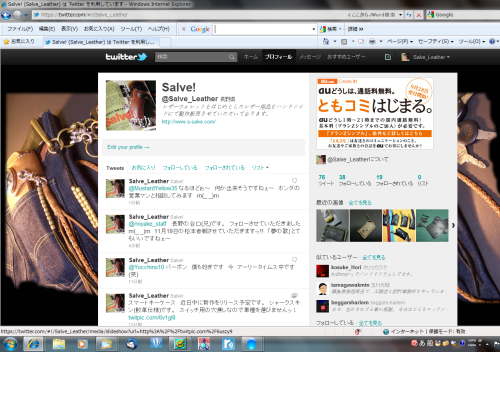The height and width of the screenshot is (400, 500).
Task: Open the twitpic.com link in tweet
Action: 152,317
